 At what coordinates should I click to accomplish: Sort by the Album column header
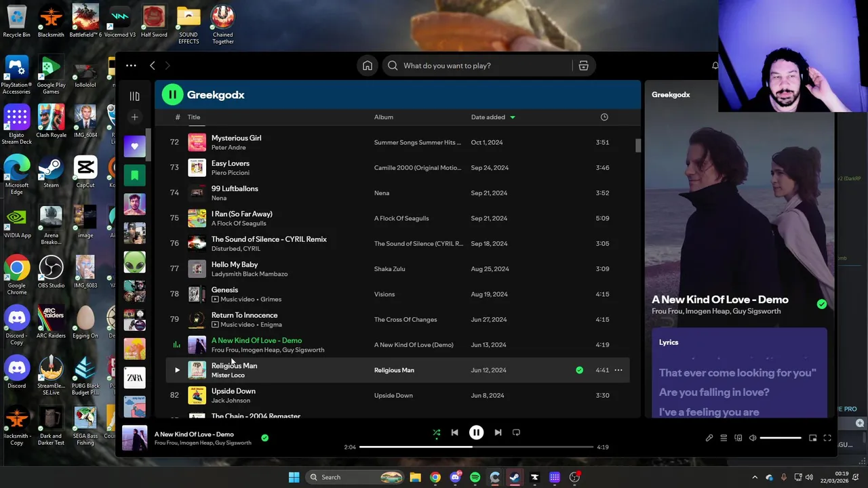(384, 117)
